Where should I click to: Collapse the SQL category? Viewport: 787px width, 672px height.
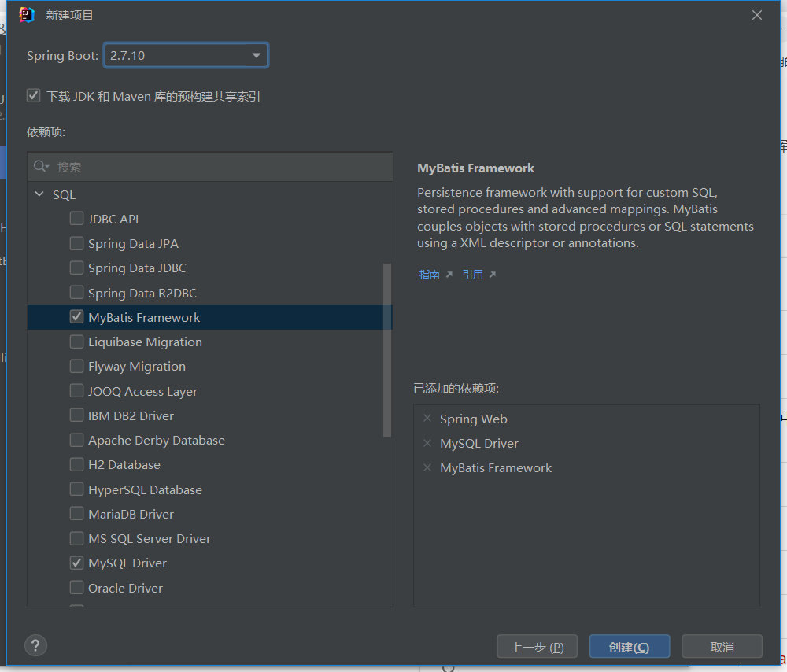(x=39, y=194)
